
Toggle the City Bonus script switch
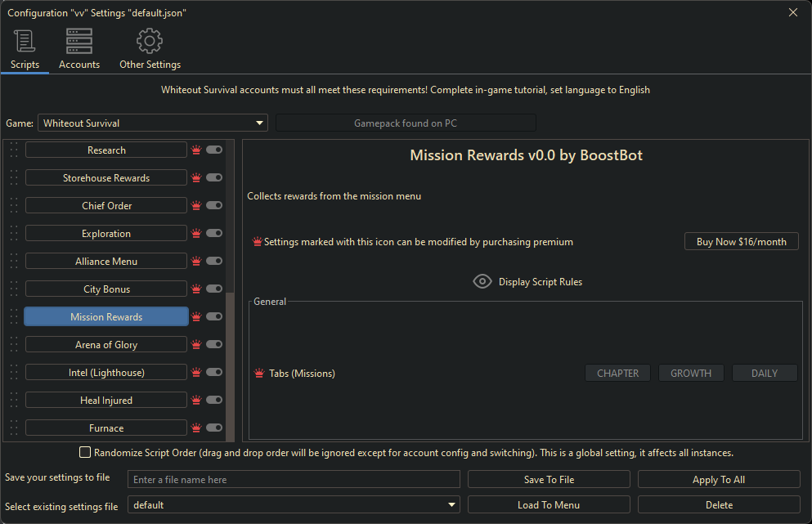tap(214, 289)
